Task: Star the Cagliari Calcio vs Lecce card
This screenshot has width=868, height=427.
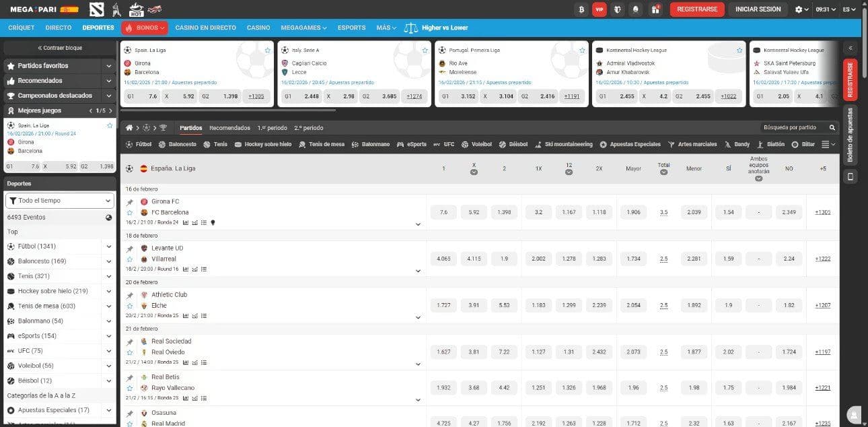Action: tap(425, 51)
